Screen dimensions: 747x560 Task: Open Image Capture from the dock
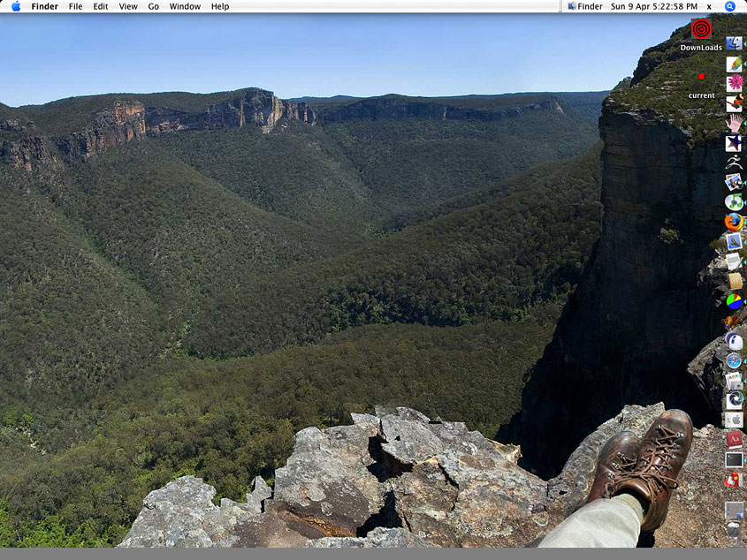[734, 381]
